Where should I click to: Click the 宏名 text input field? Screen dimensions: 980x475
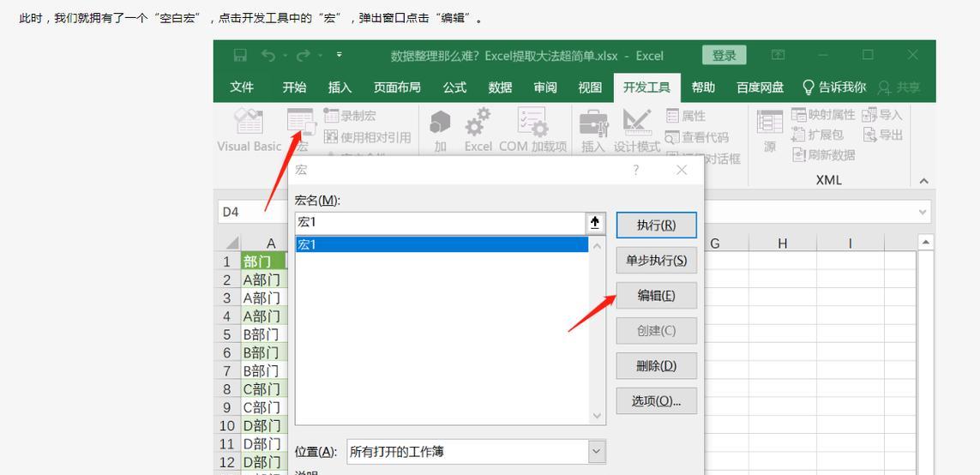(440, 223)
